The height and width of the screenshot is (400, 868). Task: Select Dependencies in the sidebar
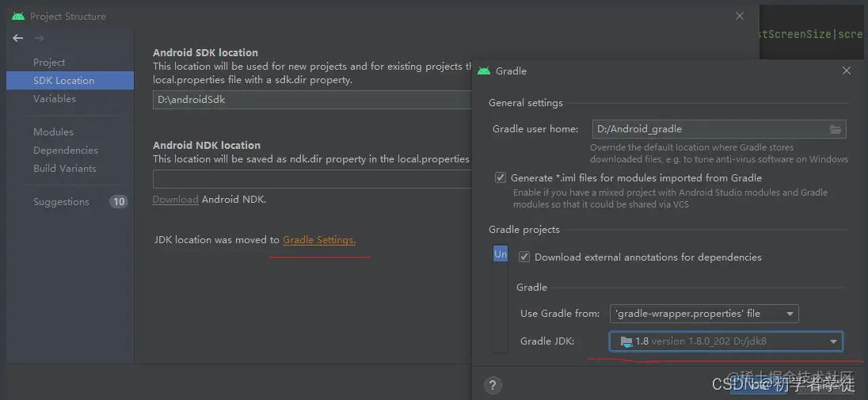tap(65, 150)
